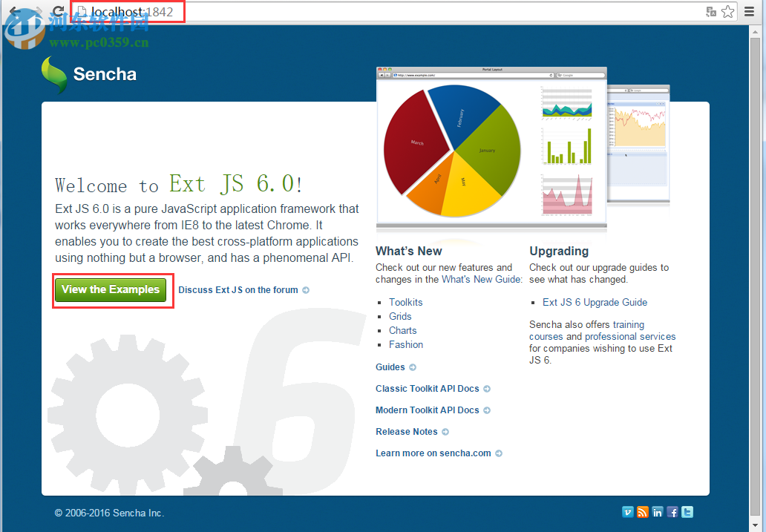Click the LinkedIn icon in the footer
The image size is (766, 532).
point(657,512)
